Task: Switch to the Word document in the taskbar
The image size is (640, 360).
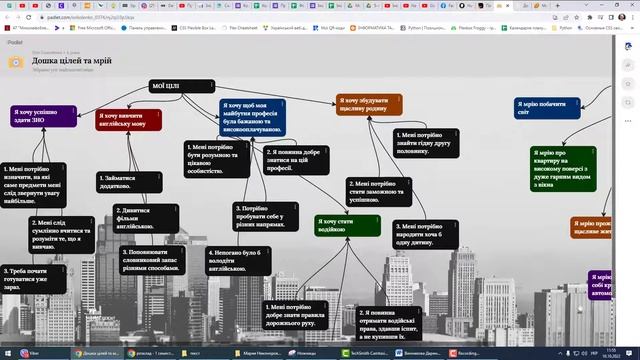Action: [x=418, y=353]
